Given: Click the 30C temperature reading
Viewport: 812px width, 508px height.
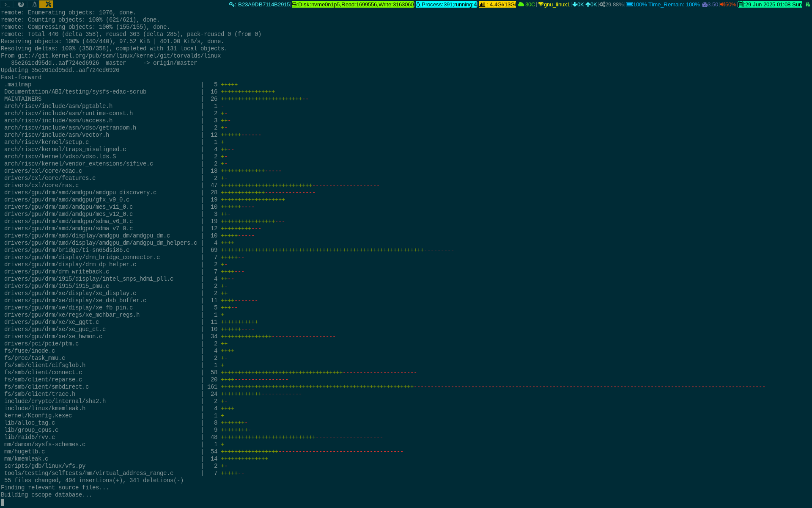Looking at the screenshot, I should click(x=530, y=4).
